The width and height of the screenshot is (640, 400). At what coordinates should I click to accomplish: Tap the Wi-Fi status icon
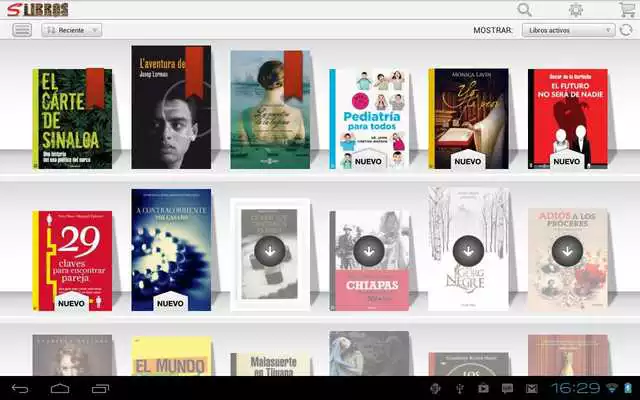click(x=612, y=388)
